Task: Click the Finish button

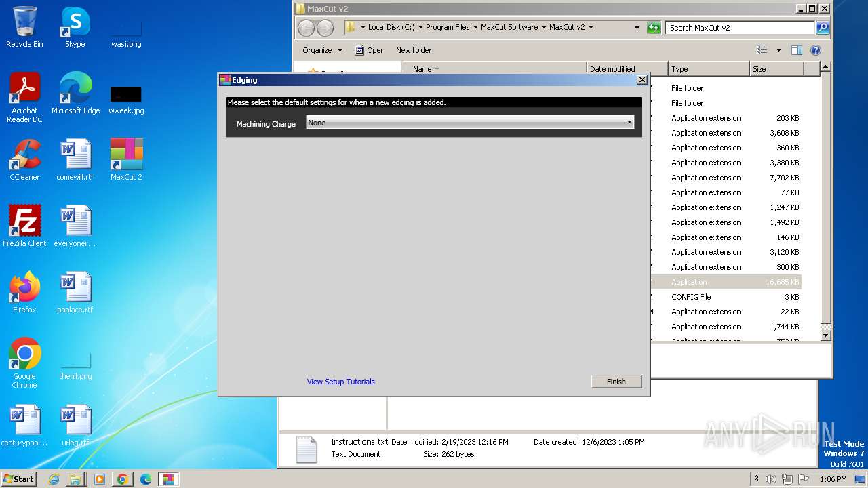Action: pos(616,382)
